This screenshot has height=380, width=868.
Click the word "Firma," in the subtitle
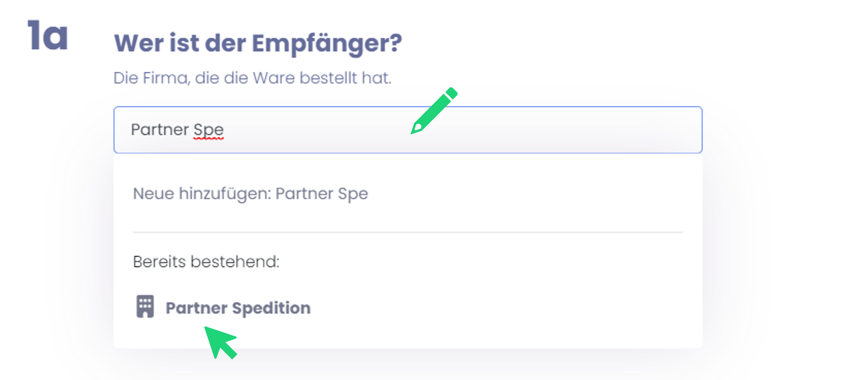coord(166,78)
